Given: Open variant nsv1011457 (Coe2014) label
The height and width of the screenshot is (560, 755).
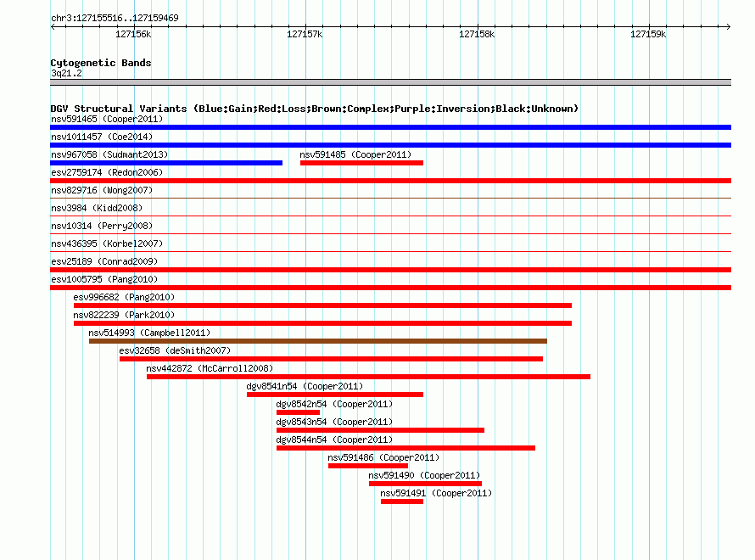Looking at the screenshot, I should tap(102, 137).
